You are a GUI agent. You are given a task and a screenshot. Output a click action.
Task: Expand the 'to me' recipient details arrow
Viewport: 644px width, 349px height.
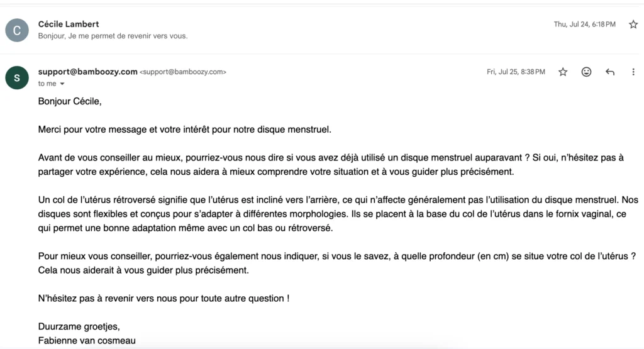pos(62,84)
